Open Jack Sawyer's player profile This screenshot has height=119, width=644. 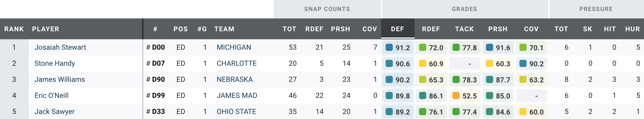point(54,112)
